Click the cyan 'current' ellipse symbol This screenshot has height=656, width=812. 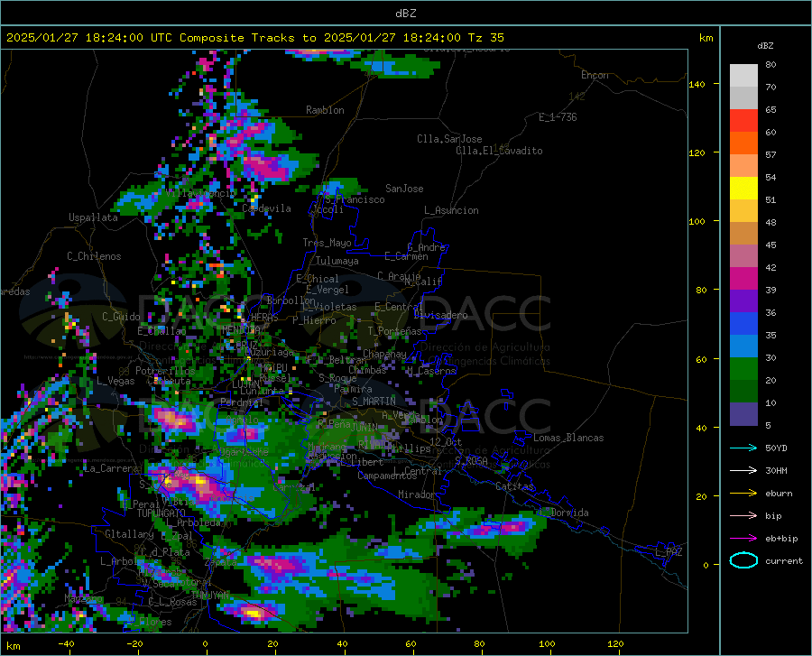(x=743, y=560)
